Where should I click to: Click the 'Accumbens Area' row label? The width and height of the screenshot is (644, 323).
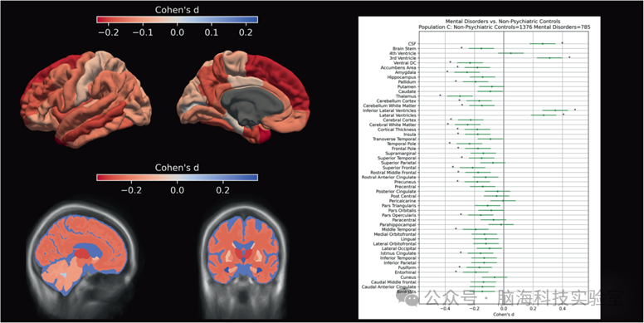coord(398,68)
